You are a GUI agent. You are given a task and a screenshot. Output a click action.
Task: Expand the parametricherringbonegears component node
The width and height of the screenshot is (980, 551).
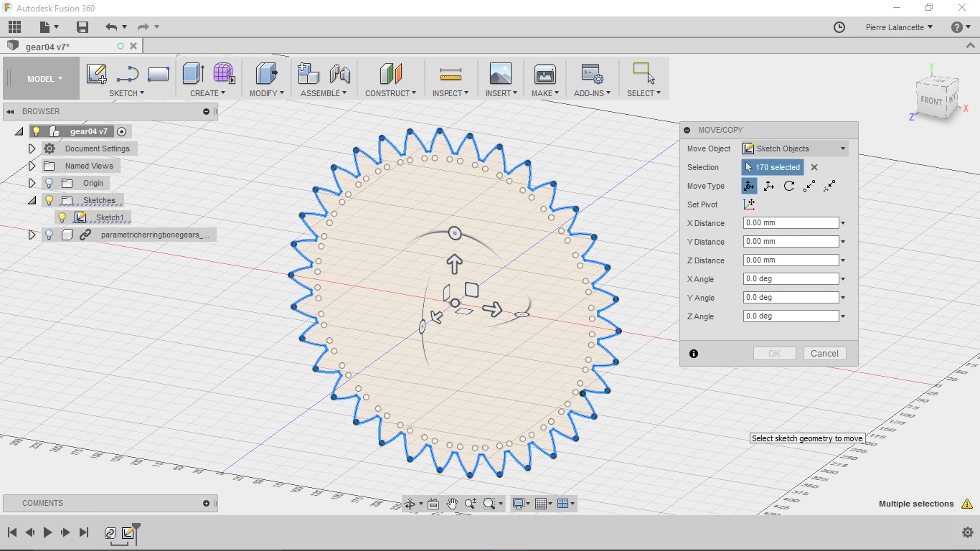point(32,235)
